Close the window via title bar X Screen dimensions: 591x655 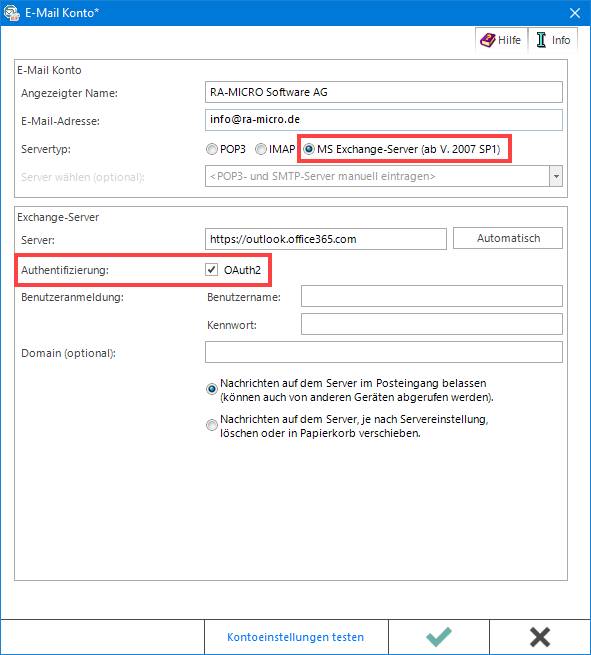575,13
